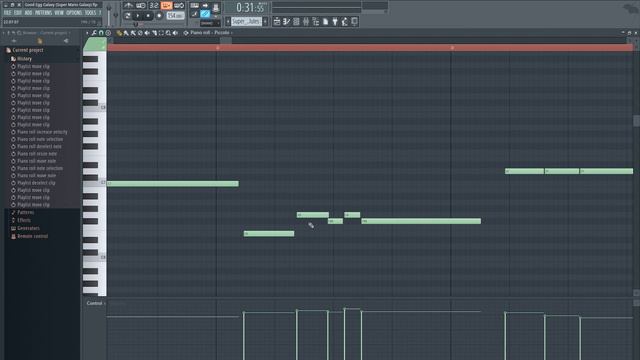Select the Paint brush tool

(126, 33)
